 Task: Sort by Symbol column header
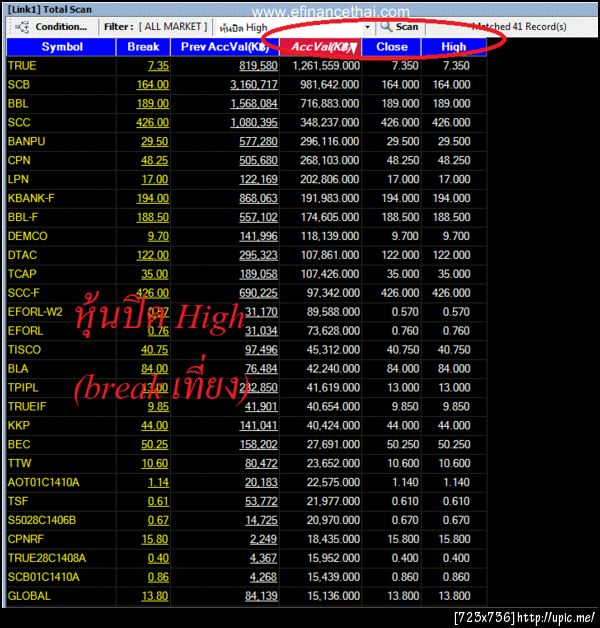pyautogui.click(x=62, y=47)
